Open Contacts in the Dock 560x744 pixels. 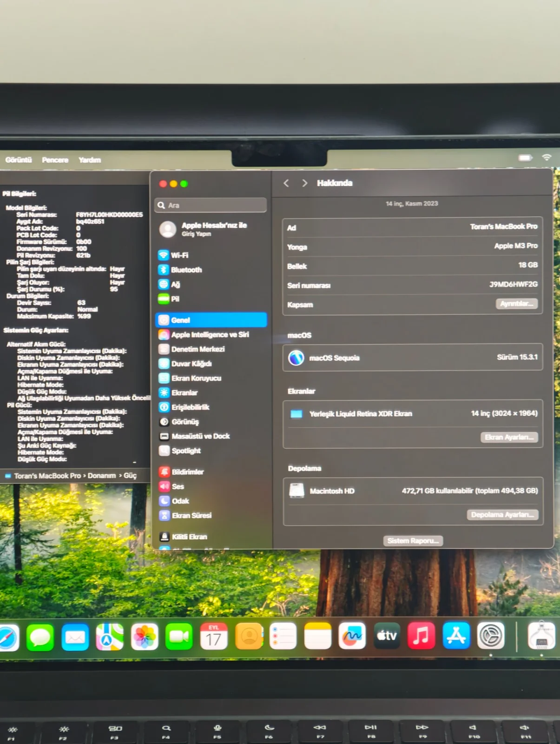pyautogui.click(x=249, y=636)
